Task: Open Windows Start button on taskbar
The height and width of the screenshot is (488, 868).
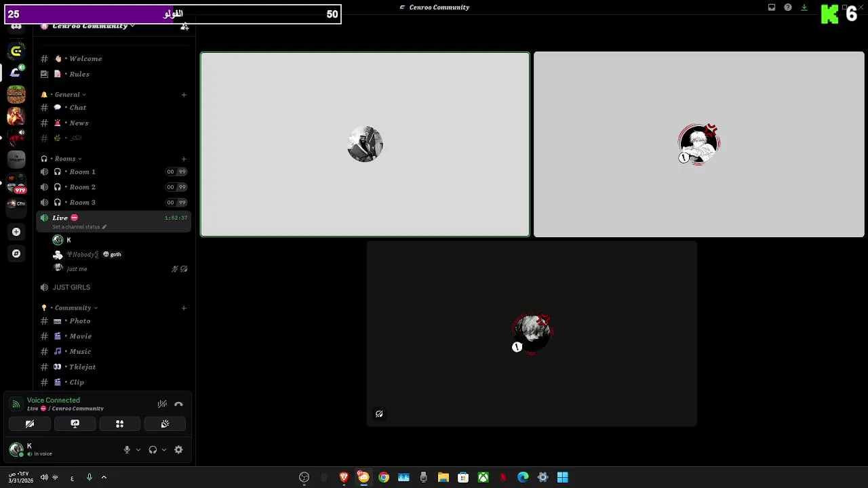Action: pos(563,478)
